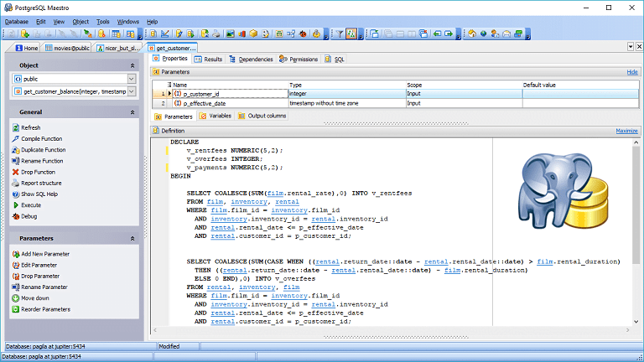Switch to the SQL tab
The height and width of the screenshot is (362, 644).
tap(335, 59)
